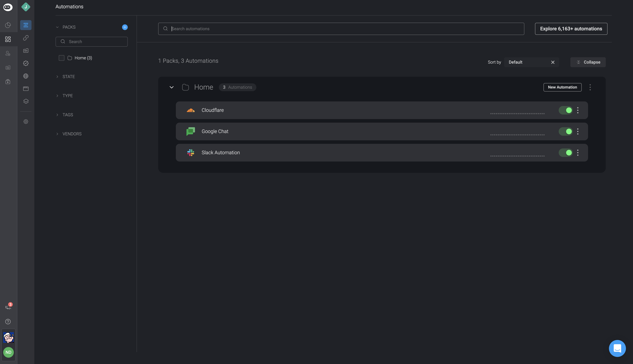Collapse the Home pack chevron
This screenshot has width=633, height=364.
(171, 87)
